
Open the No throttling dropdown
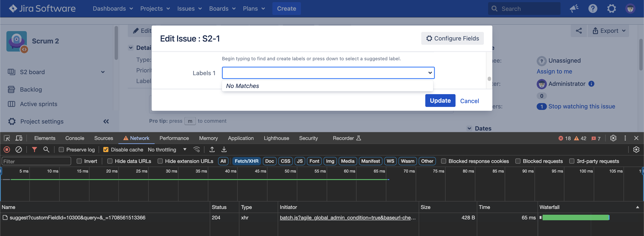coord(167,150)
